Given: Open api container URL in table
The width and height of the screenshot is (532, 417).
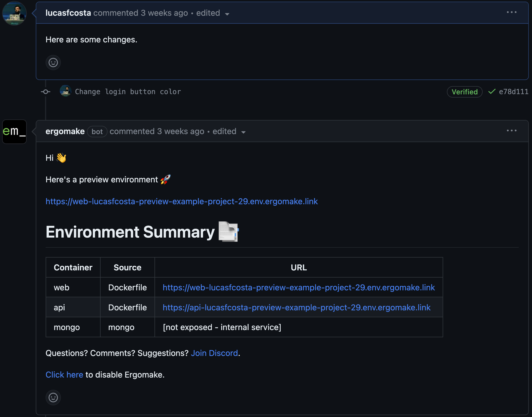Looking at the screenshot, I should (296, 307).
